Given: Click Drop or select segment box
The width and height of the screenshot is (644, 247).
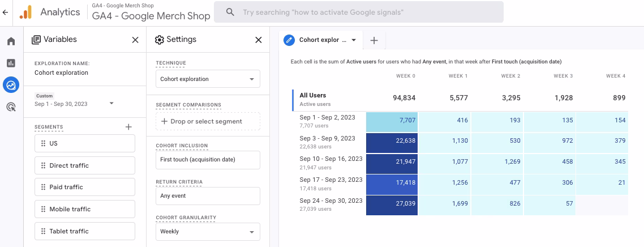Looking at the screenshot, I should 208,121.
